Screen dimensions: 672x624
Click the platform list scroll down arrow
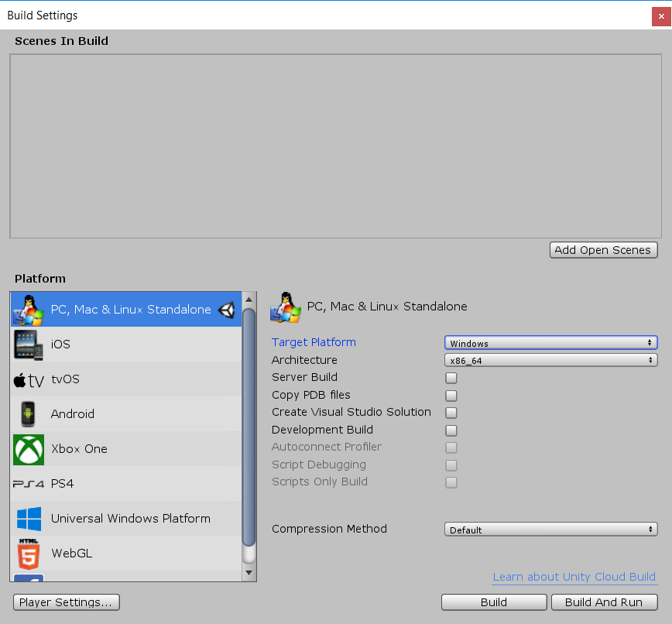(x=249, y=573)
